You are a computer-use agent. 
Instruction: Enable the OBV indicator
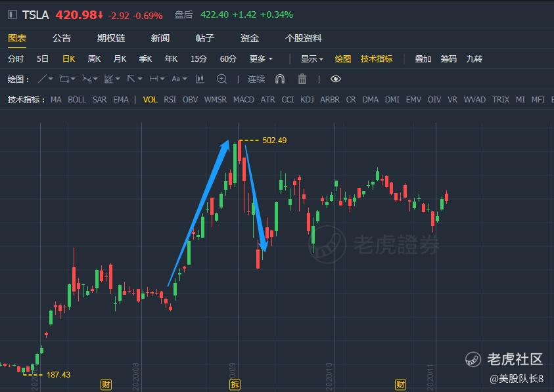190,100
